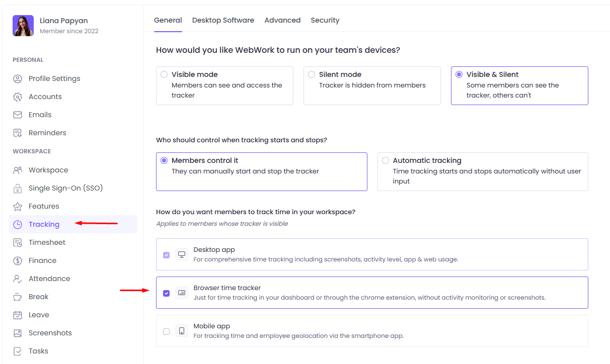Viewport: 610px width, 364px height.
Task: Select the Screenshots icon in the sidebar
Action: pos(17,332)
